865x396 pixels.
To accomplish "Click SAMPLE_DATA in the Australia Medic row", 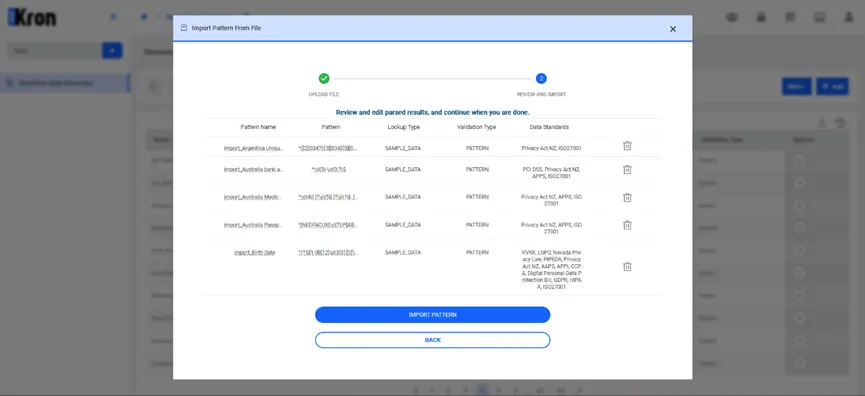I will tap(403, 197).
